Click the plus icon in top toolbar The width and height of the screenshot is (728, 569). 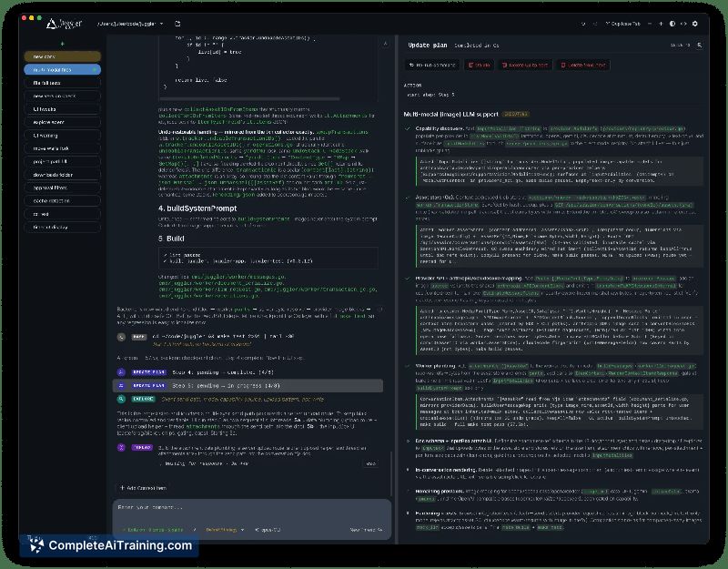pyautogui.click(x=661, y=24)
